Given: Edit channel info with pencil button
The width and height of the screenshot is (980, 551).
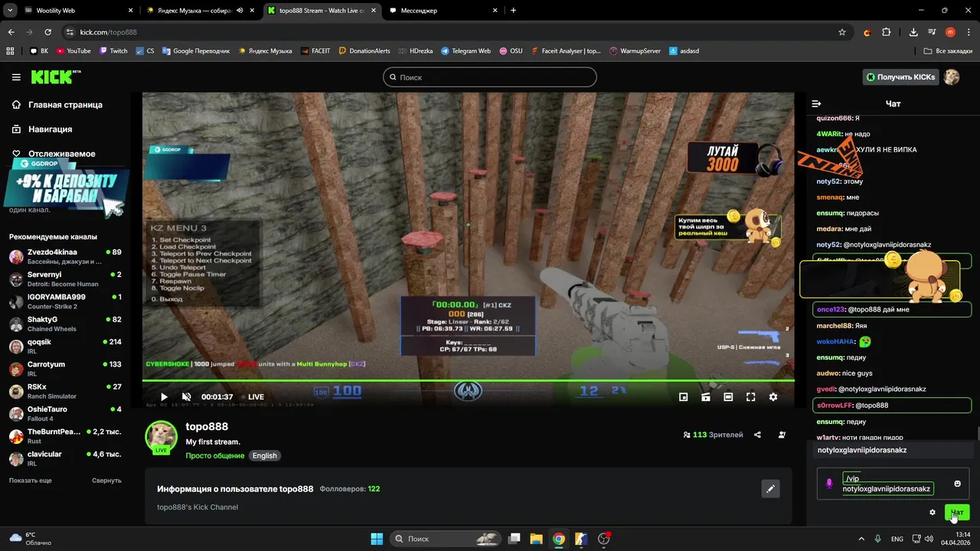Looking at the screenshot, I should (771, 488).
